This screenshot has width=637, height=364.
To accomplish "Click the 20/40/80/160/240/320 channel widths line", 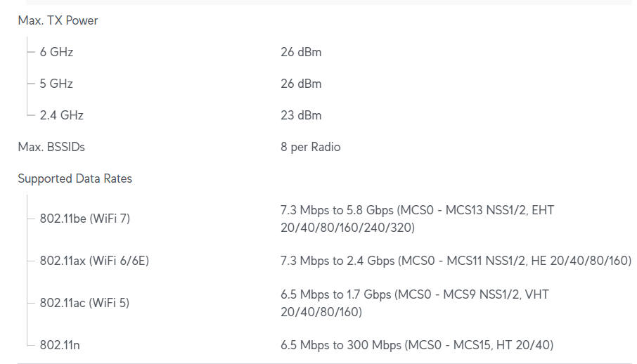I will (x=347, y=228).
